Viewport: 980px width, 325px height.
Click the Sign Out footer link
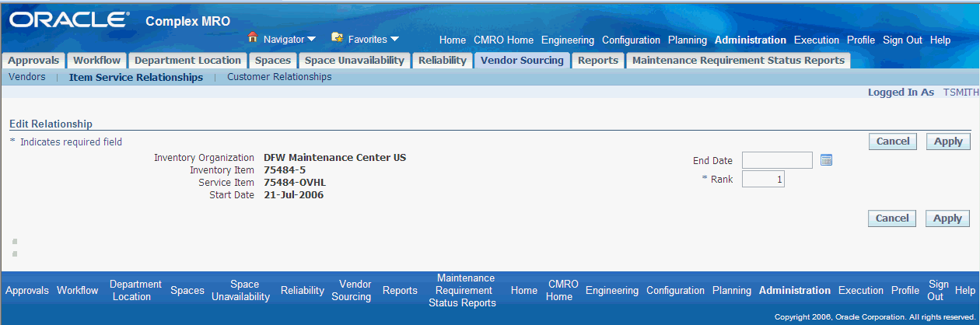click(x=938, y=290)
